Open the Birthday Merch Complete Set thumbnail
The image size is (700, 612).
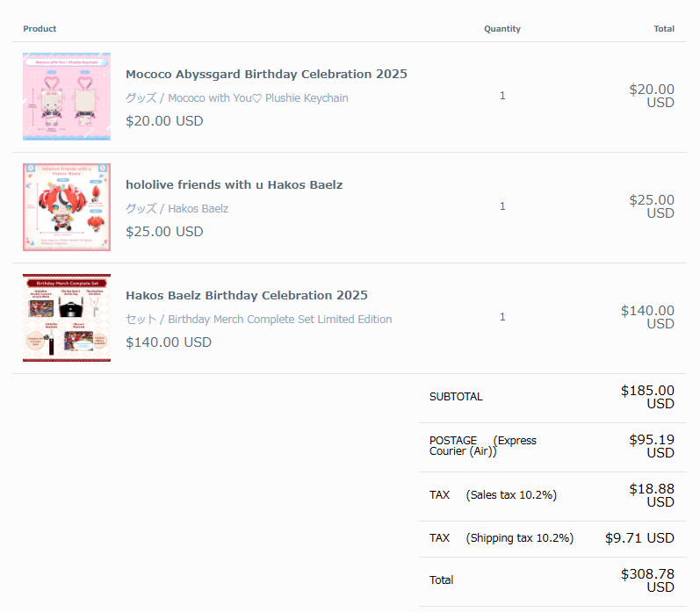[67, 318]
